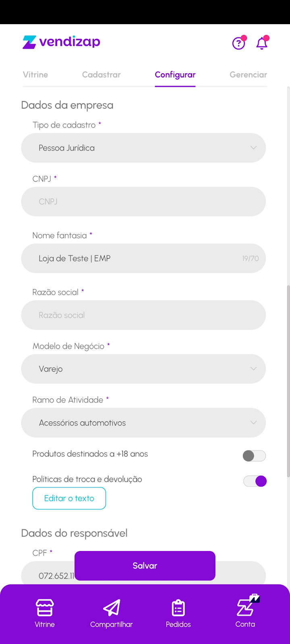Open the notifications bell
The width and height of the screenshot is (290, 644).
click(262, 43)
